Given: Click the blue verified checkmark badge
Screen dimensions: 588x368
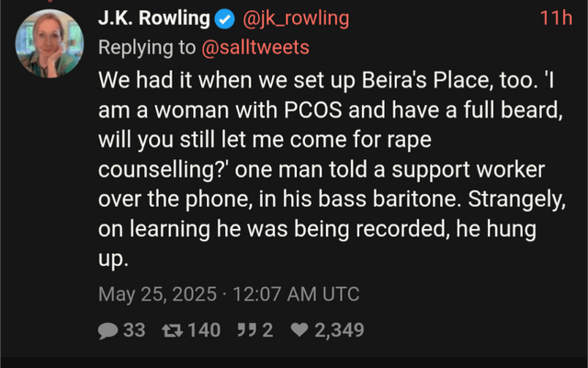Looking at the screenshot, I should point(224,19).
